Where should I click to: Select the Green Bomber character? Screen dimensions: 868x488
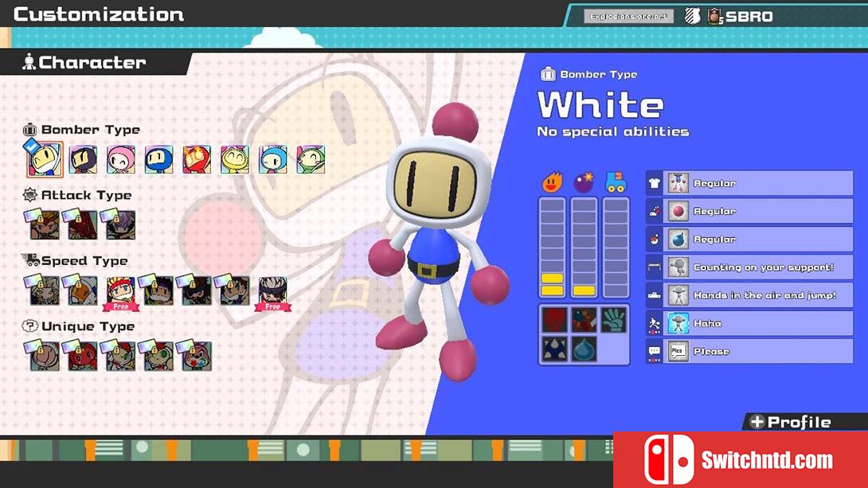311,160
